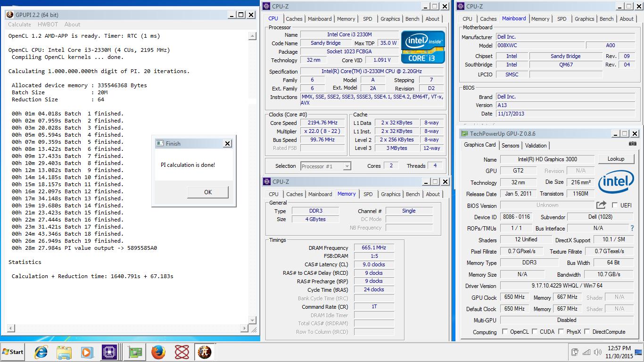The width and height of the screenshot is (644, 362).
Task: Click the Internet Explorer taskbar icon
Action: pyautogui.click(x=41, y=352)
